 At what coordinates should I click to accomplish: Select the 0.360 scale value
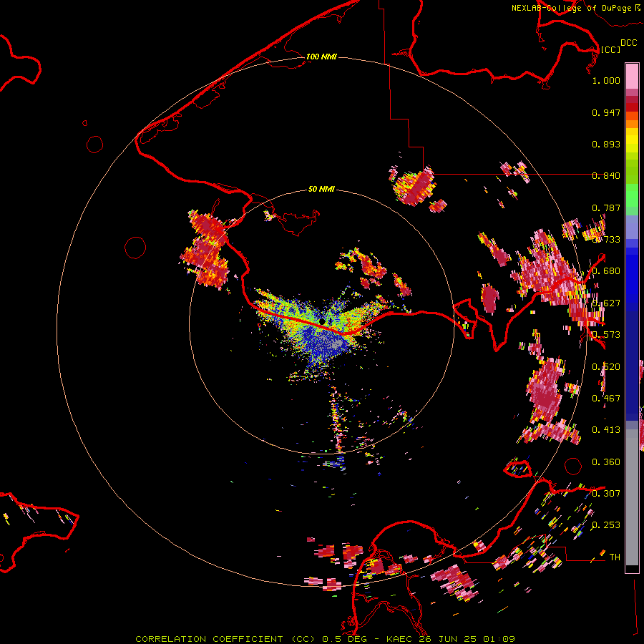tap(606, 462)
